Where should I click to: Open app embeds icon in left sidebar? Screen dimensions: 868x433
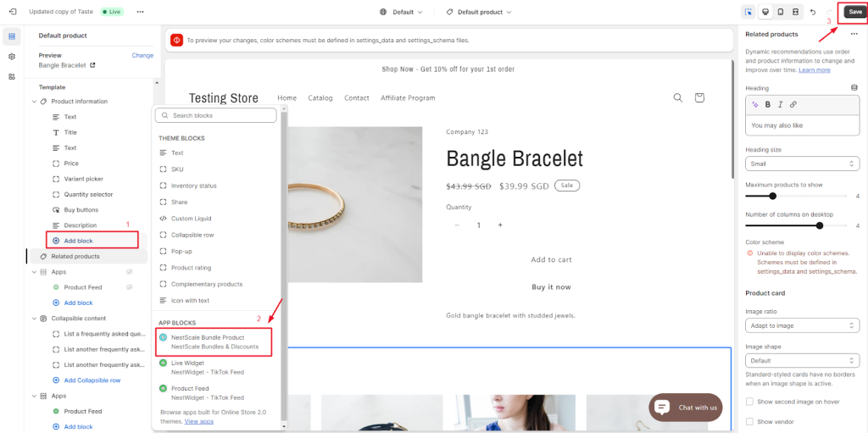tap(12, 76)
